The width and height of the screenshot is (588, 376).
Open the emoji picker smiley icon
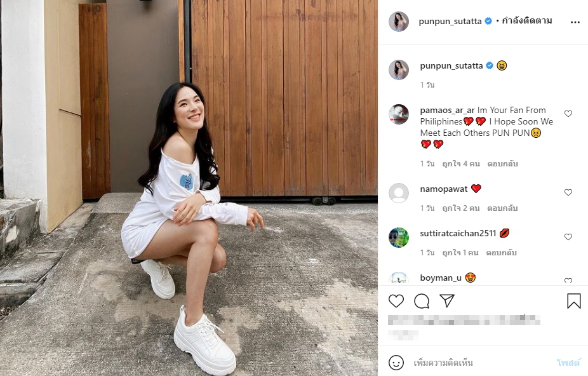[396, 363]
